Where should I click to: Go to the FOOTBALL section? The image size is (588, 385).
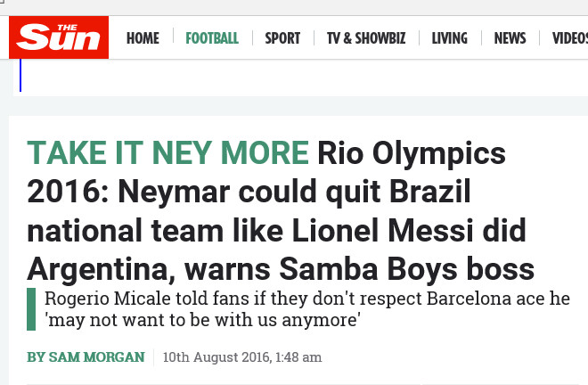click(x=212, y=38)
